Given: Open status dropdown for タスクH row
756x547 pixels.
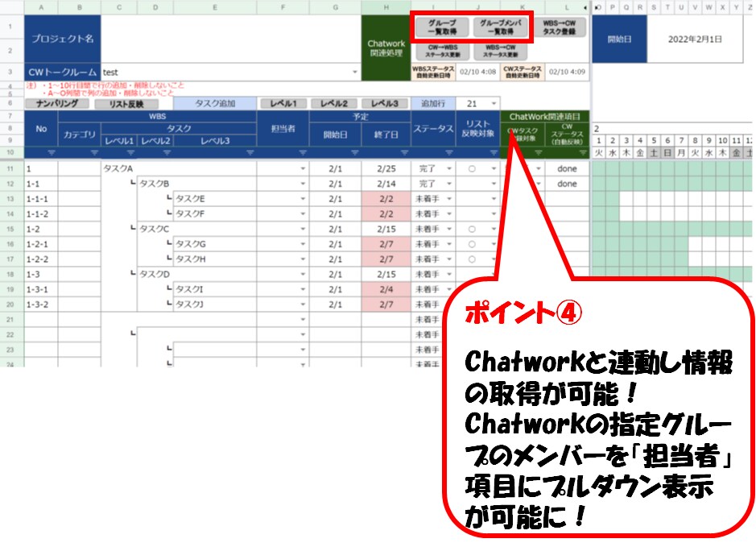Looking at the screenshot, I should tap(449, 259).
